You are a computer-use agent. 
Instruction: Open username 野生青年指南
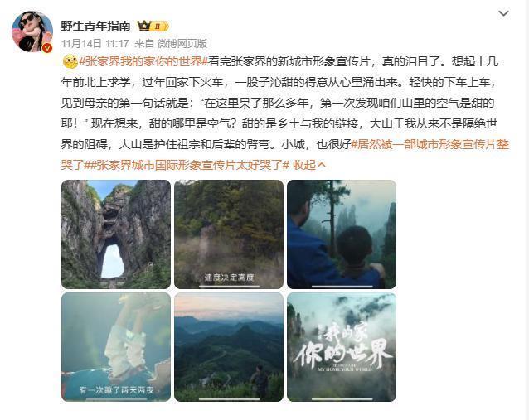point(95,26)
